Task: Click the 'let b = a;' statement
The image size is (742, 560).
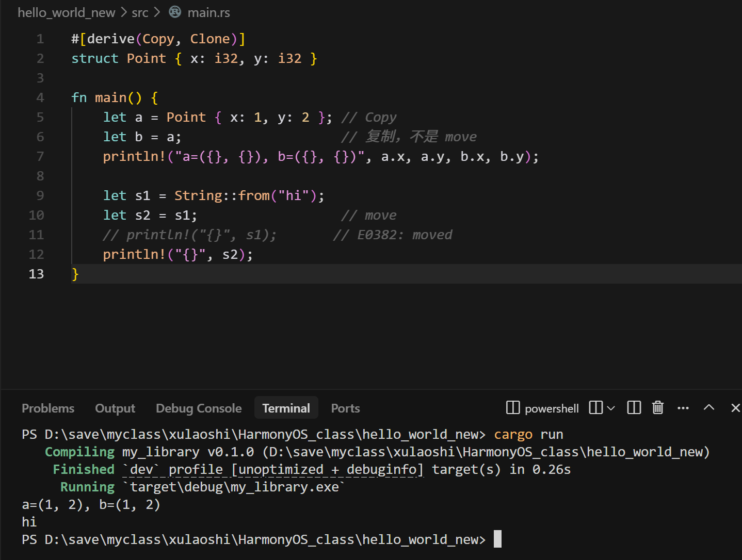Action: (142, 137)
